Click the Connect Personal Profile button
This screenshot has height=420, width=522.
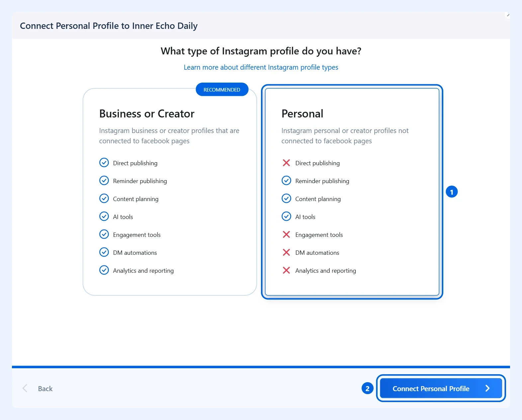tap(441, 388)
